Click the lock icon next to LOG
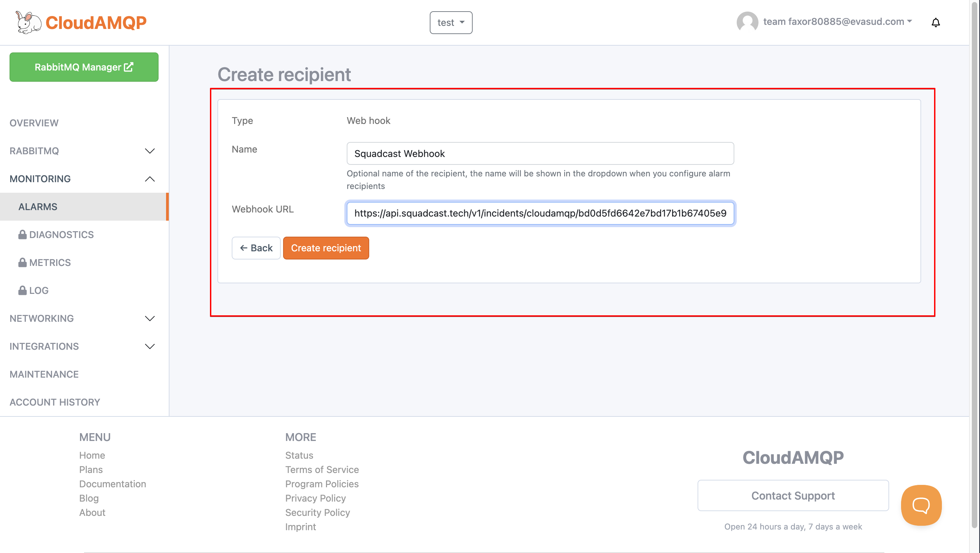 click(23, 290)
